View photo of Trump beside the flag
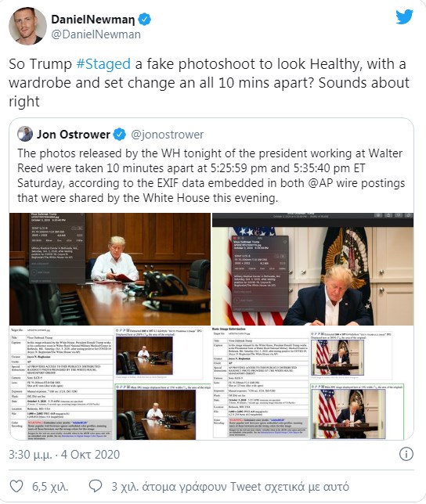The image size is (426, 504). pyautogui.click(x=312, y=269)
